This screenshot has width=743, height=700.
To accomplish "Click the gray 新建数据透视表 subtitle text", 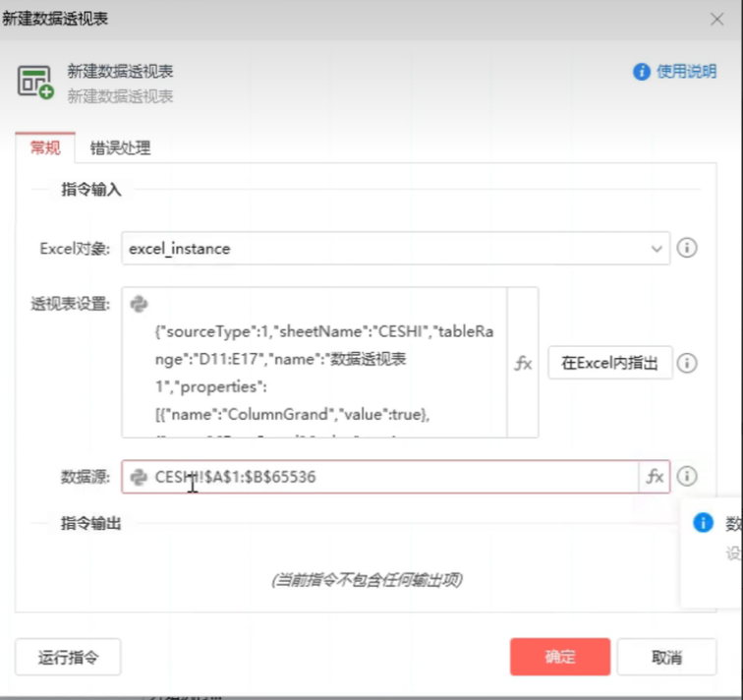I will click(120, 96).
